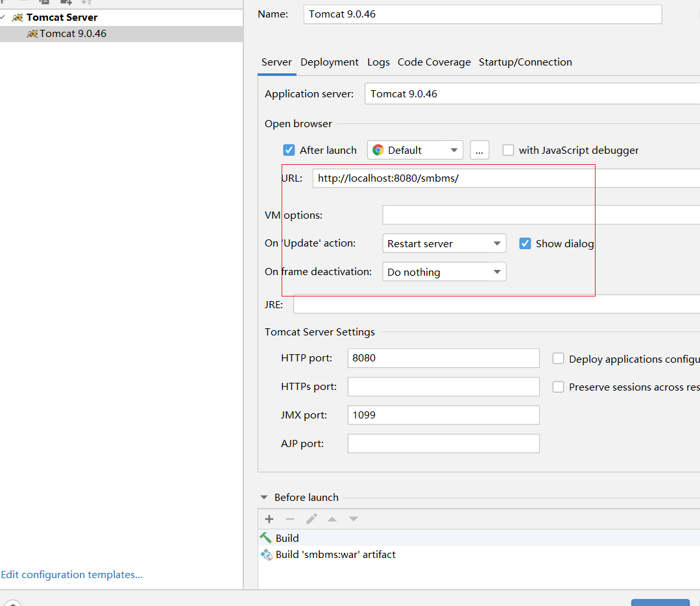Click the HTTPs port field
This screenshot has height=606, width=700.
pos(443,387)
